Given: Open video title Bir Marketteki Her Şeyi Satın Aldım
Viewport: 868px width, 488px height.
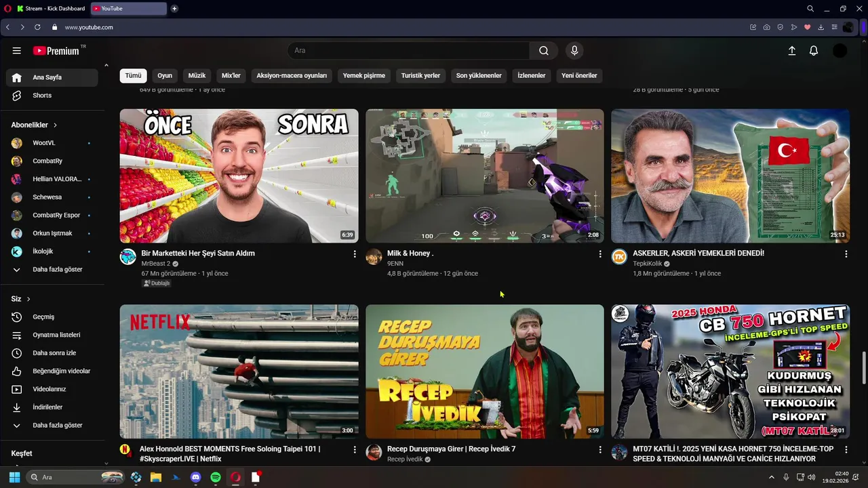Looking at the screenshot, I should click(198, 253).
